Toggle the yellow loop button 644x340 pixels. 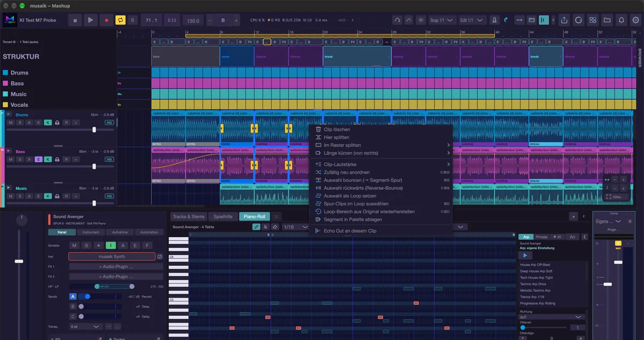[x=121, y=20]
